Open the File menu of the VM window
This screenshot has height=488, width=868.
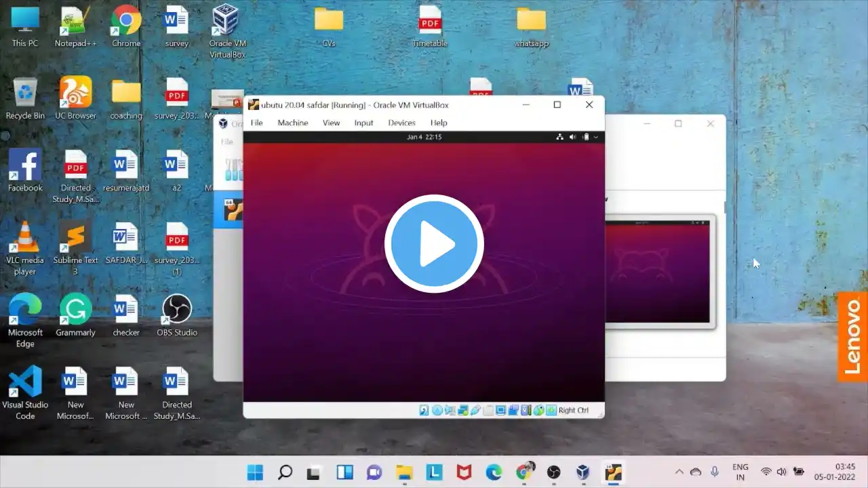(256, 123)
